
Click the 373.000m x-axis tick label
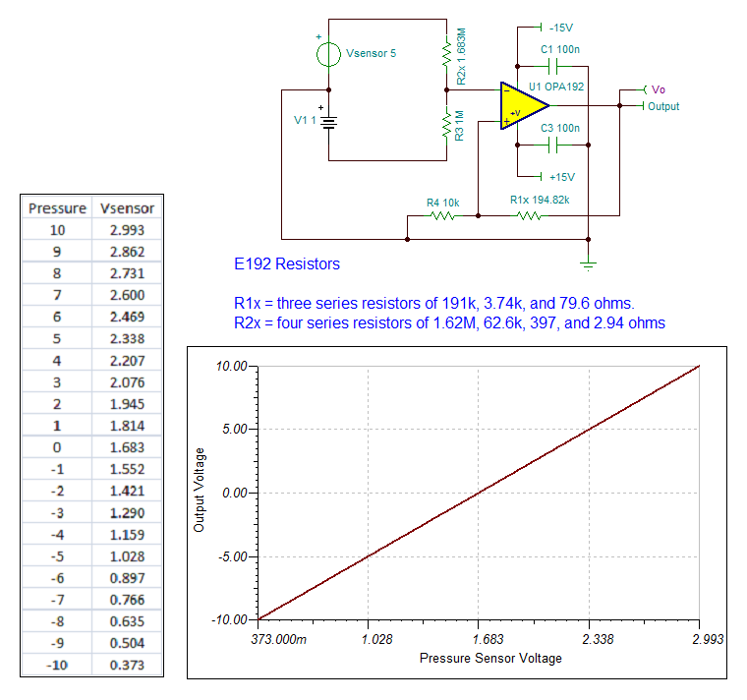click(279, 639)
